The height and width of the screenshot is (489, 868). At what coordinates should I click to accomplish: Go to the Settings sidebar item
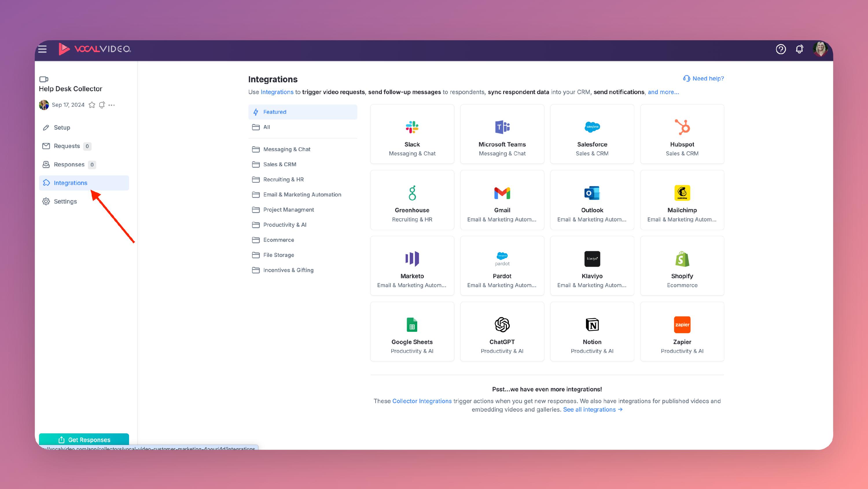(x=65, y=201)
